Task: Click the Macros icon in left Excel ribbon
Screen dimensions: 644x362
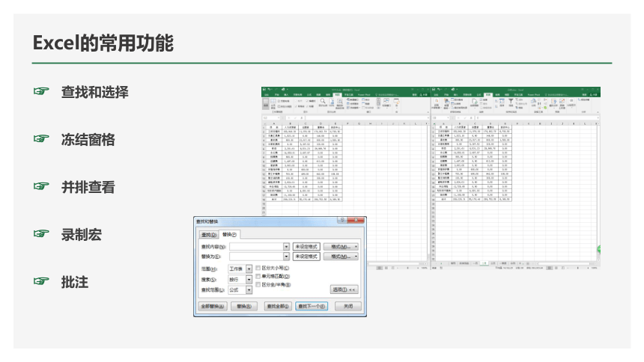Action: pos(396,102)
